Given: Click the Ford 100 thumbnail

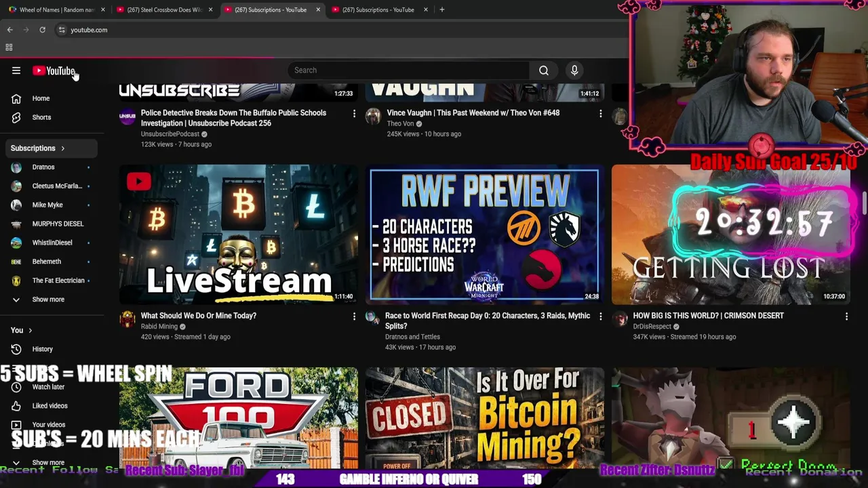Looking at the screenshot, I should click(x=239, y=418).
